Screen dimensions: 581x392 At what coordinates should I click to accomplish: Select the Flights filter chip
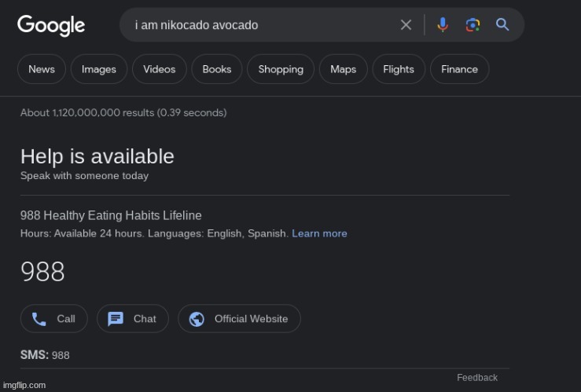tap(399, 69)
